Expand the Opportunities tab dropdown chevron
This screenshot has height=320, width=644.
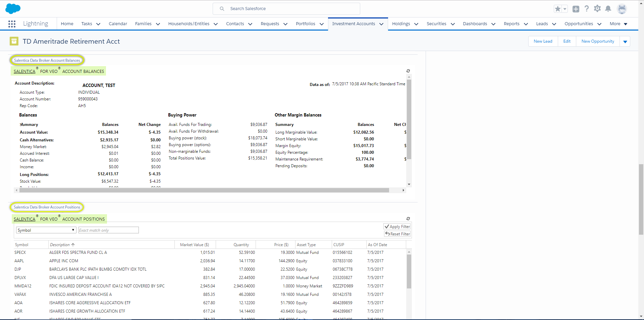pos(599,24)
